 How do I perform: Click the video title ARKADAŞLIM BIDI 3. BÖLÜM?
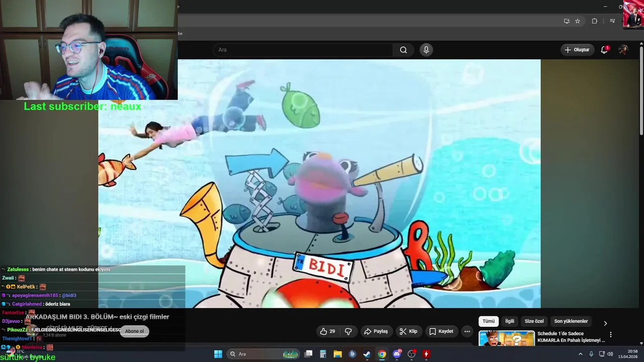[98, 317]
